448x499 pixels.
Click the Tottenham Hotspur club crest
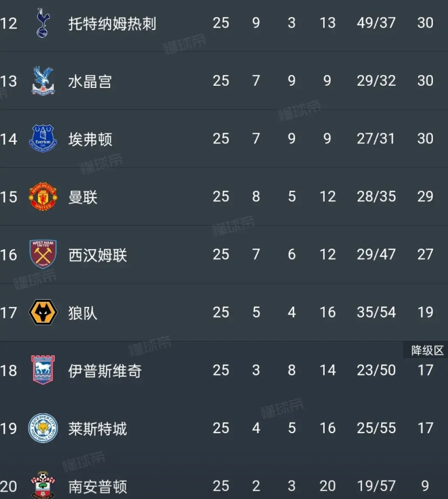(43, 23)
